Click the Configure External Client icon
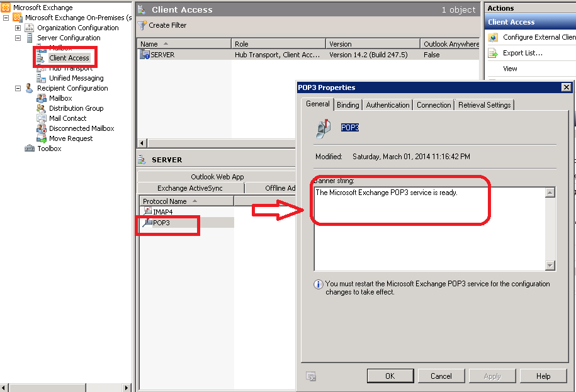This screenshot has height=392, width=576. coord(493,37)
